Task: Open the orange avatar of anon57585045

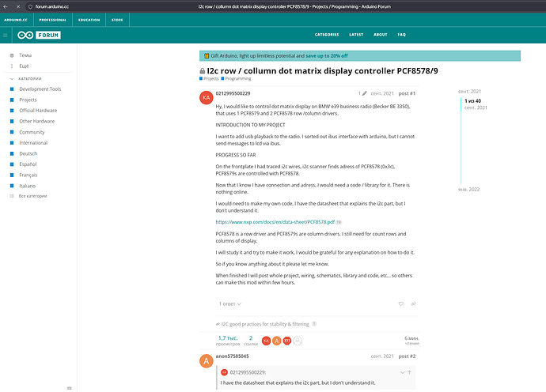Action: pos(207,361)
